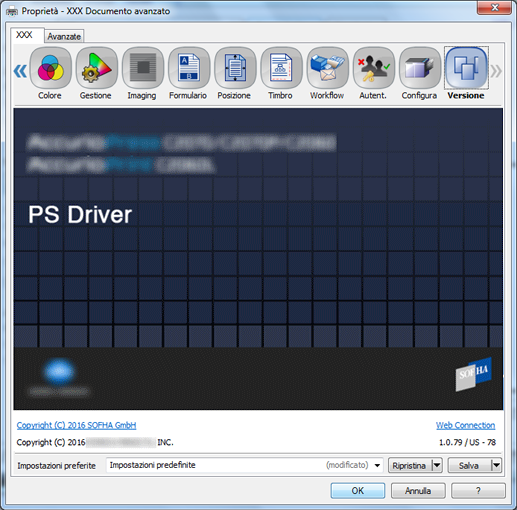Image resolution: width=517 pixels, height=510 pixels.
Task: Cancel with the Annulla button
Action: coord(418,491)
